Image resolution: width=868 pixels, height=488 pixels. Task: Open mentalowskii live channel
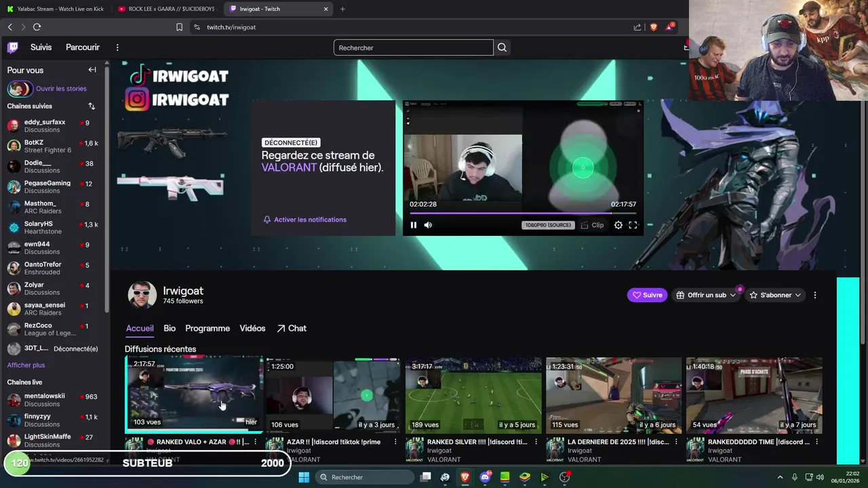point(54,400)
